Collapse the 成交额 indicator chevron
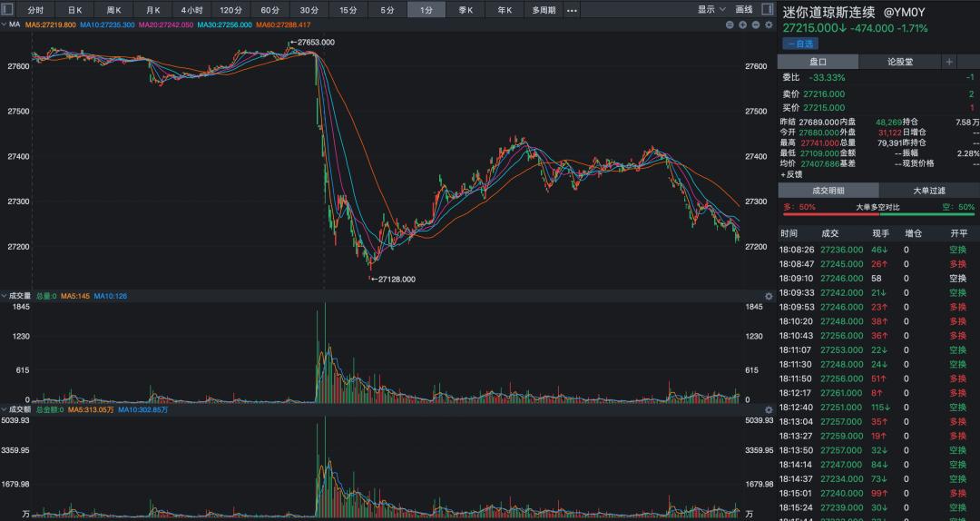Screen dimensions: 980x521 click(4, 409)
